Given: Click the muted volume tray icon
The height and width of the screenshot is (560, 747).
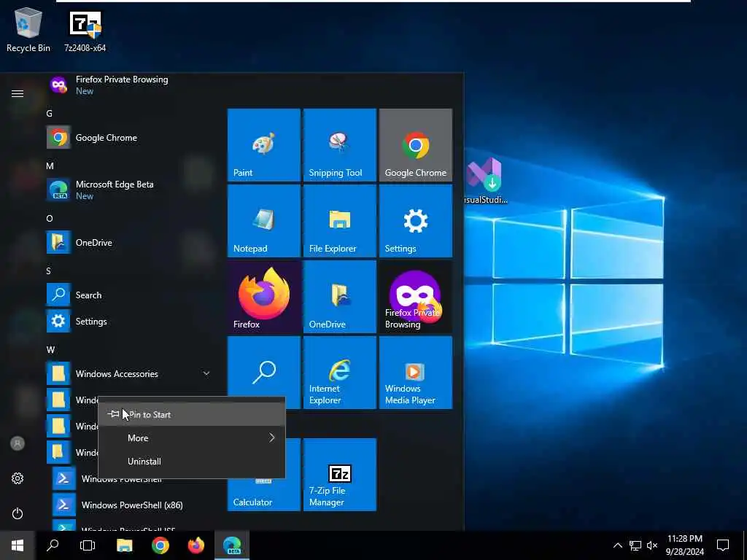Looking at the screenshot, I should pyautogui.click(x=652, y=545).
